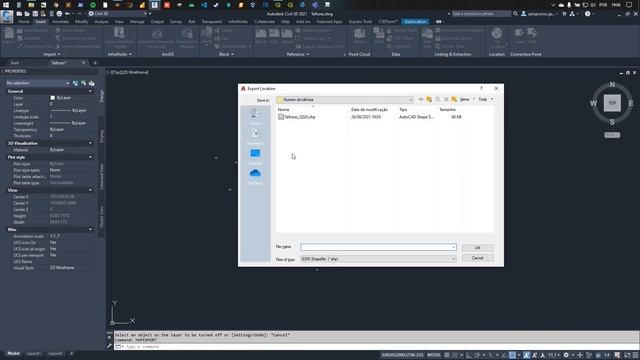The height and width of the screenshot is (360, 640).
Task: Open Desktop shortcut in dialog sidebar
Action: pyautogui.click(x=255, y=156)
